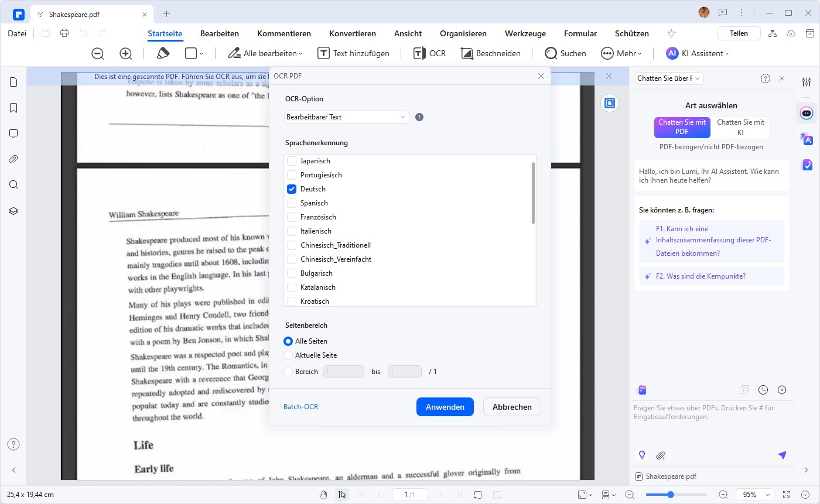This screenshot has width=820, height=504.
Task: Open the Chatten Sie über chat mode dropdown
Action: tap(669, 78)
